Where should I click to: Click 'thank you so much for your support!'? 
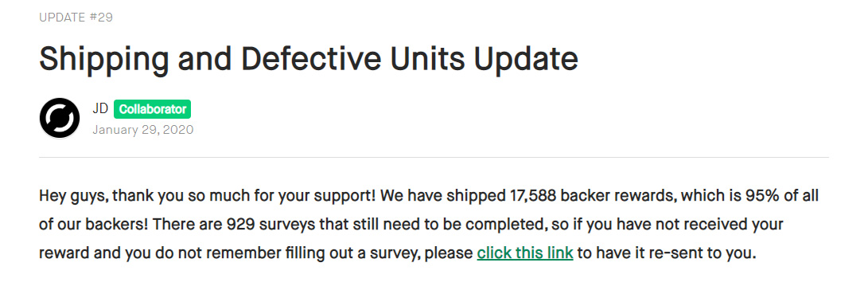point(232,196)
